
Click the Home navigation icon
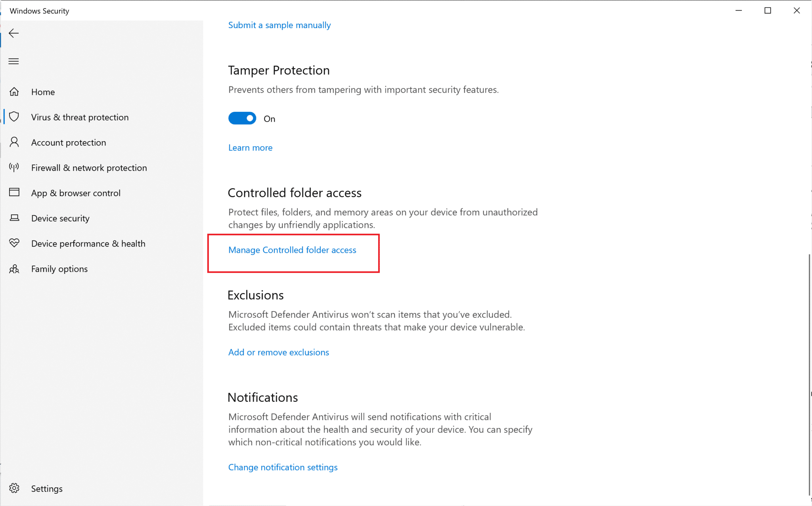pyautogui.click(x=15, y=92)
